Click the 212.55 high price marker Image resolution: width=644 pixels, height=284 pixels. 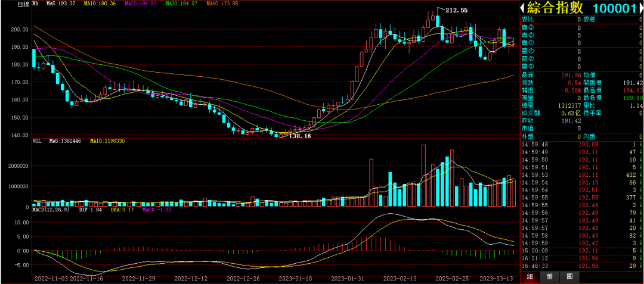click(457, 10)
